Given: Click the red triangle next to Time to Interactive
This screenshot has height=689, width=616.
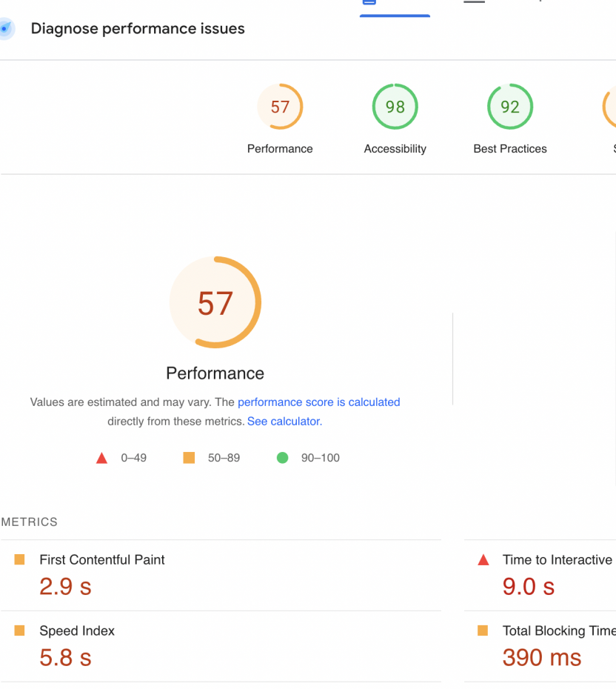Looking at the screenshot, I should [483, 560].
